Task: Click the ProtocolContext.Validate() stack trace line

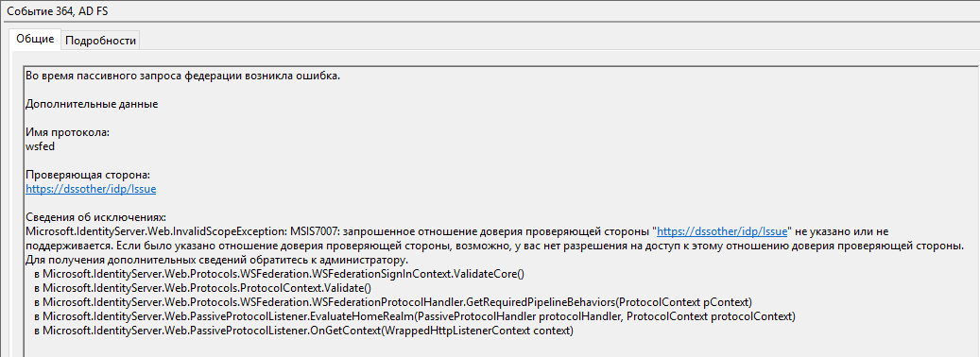Action: pos(203,288)
